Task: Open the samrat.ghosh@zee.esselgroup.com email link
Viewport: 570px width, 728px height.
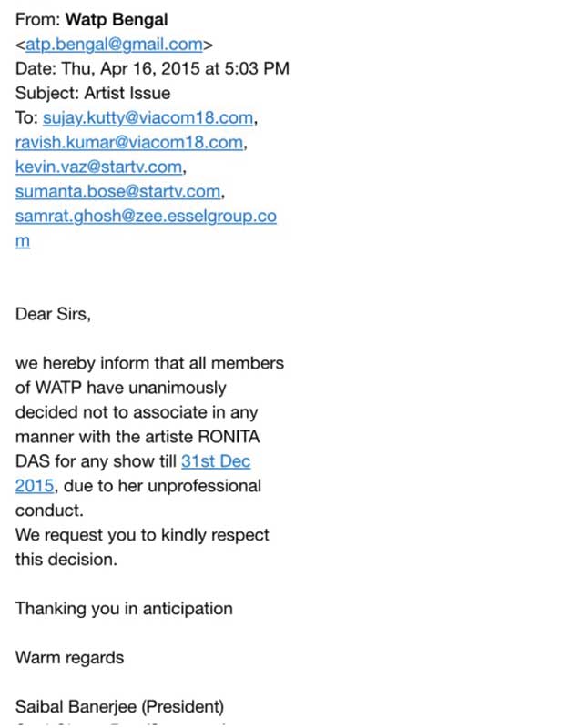Action: pyautogui.click(x=146, y=217)
